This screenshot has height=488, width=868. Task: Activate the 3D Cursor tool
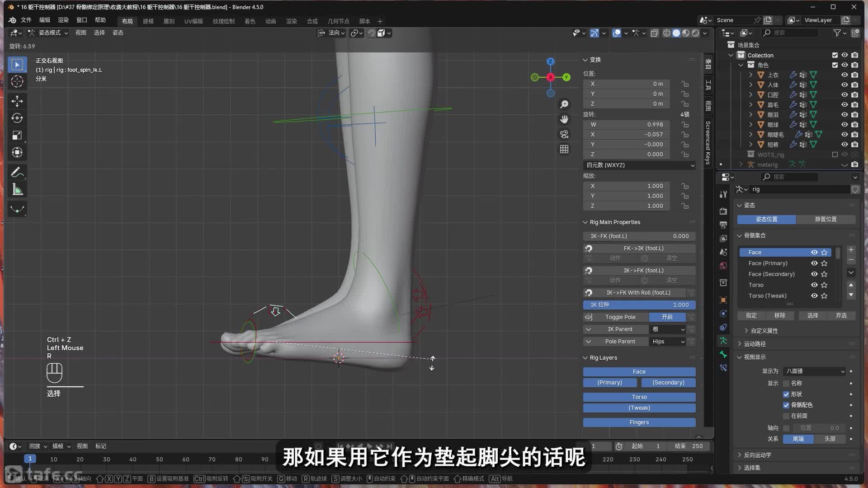[17, 82]
